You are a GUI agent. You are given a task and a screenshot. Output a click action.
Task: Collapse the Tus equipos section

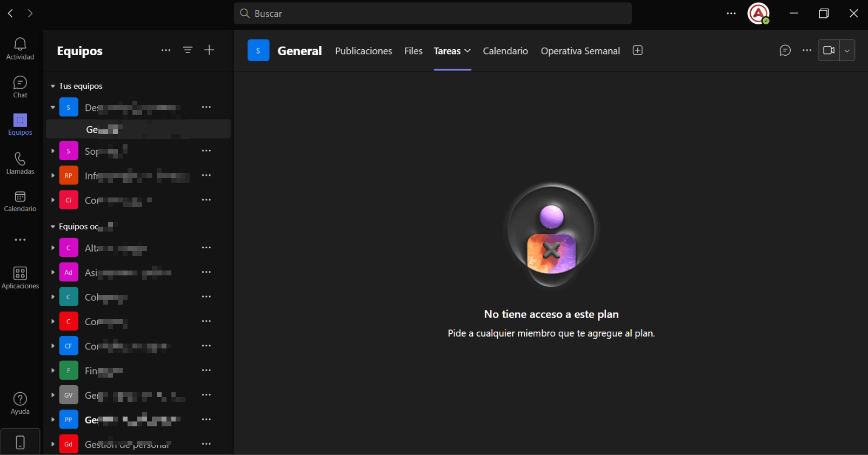[x=53, y=86]
